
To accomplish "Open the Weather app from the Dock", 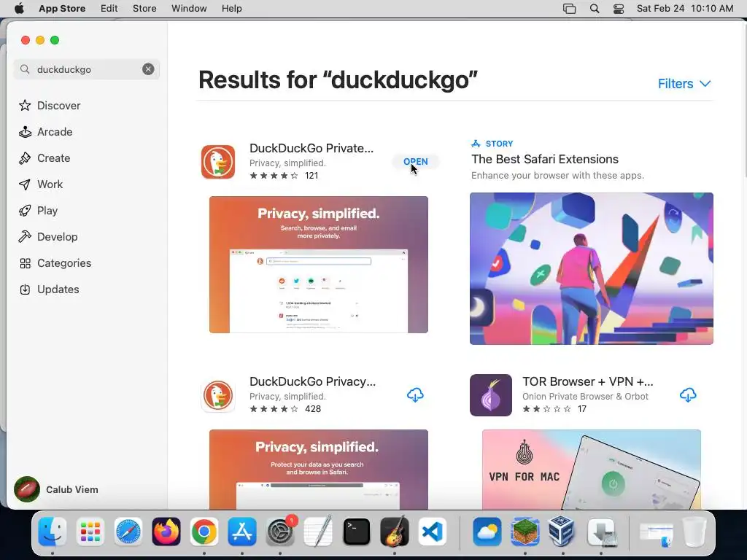I will (487, 532).
